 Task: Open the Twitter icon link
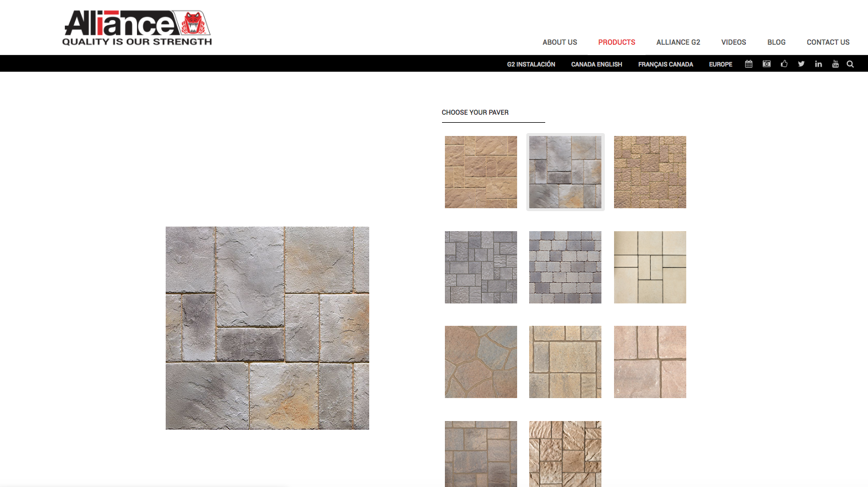801,64
